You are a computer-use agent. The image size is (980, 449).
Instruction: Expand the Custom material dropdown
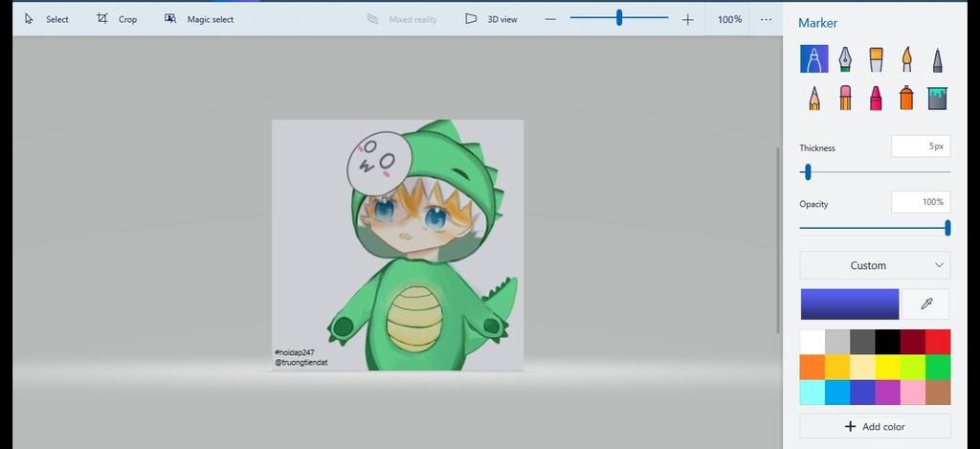pos(875,265)
